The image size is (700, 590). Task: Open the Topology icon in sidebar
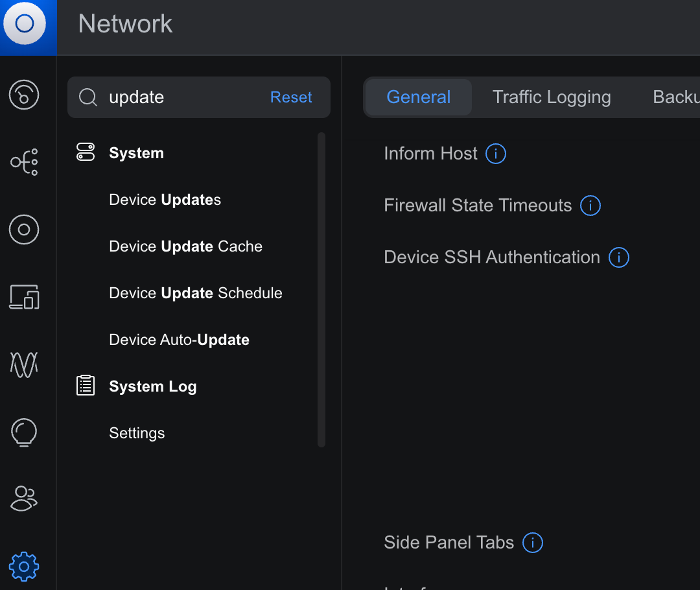24,162
